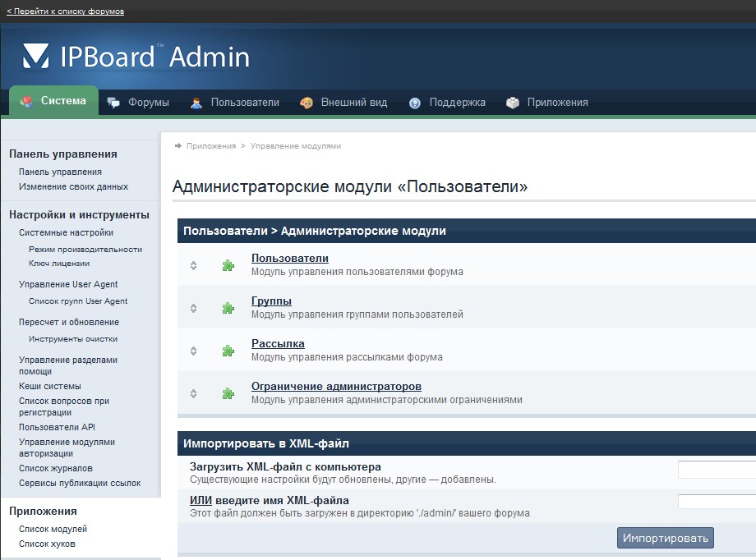This screenshot has height=560, width=756.
Task: Open Пользователи API in sidebar
Action: pos(57,428)
